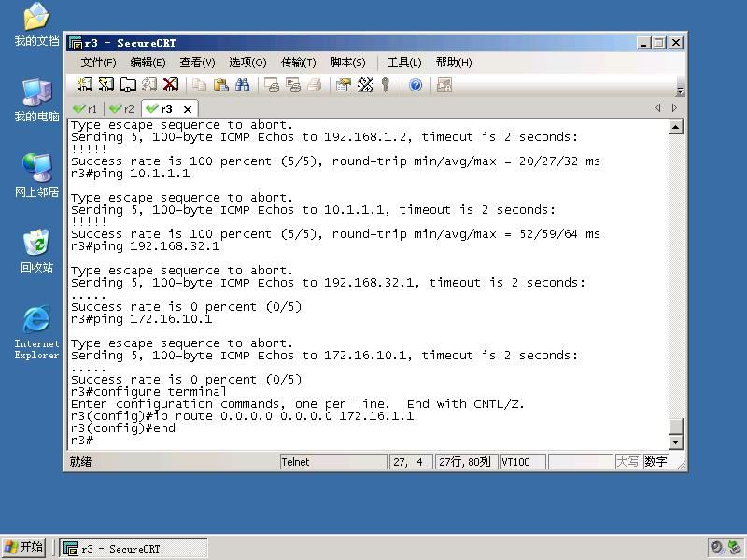
Task: Open the 帮助(H) menu
Action: coord(454,63)
